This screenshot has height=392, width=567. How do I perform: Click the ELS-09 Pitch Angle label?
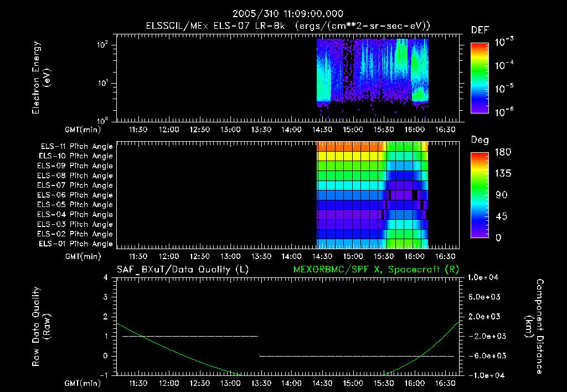[75, 166]
